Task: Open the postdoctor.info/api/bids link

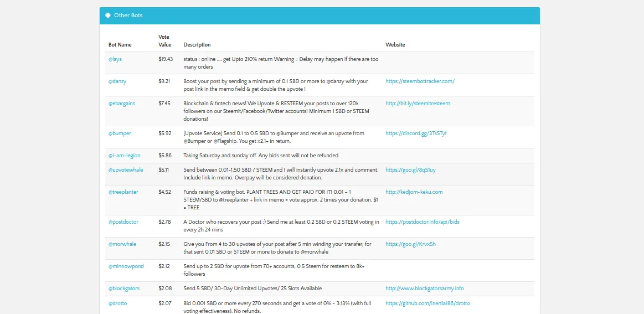Action: tap(422, 222)
